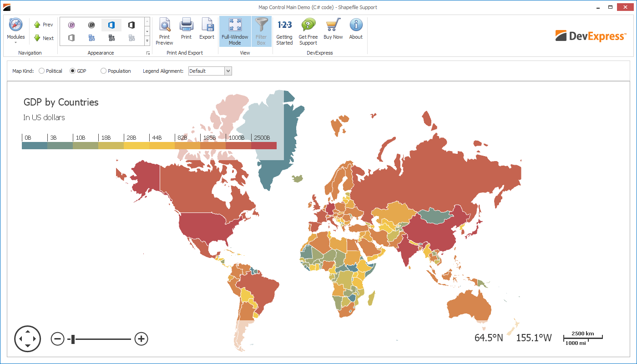Zoom out with the minus button
This screenshot has height=364, width=637.
coord(57,339)
